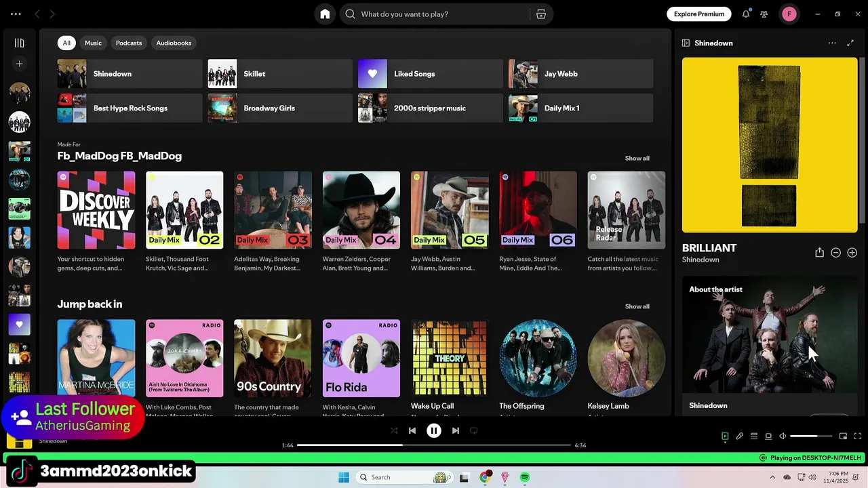The image size is (868, 488).
Task: Go to Spotify Home via house icon
Action: (x=325, y=14)
